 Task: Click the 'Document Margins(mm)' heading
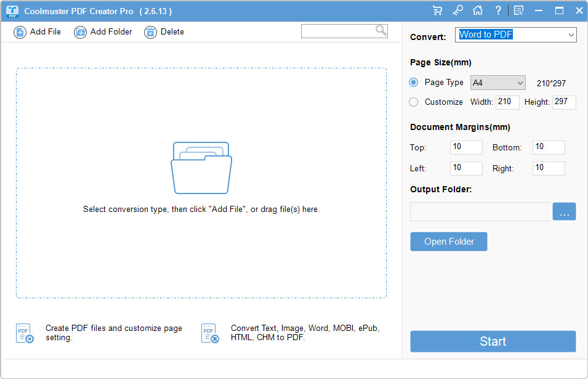pos(460,127)
